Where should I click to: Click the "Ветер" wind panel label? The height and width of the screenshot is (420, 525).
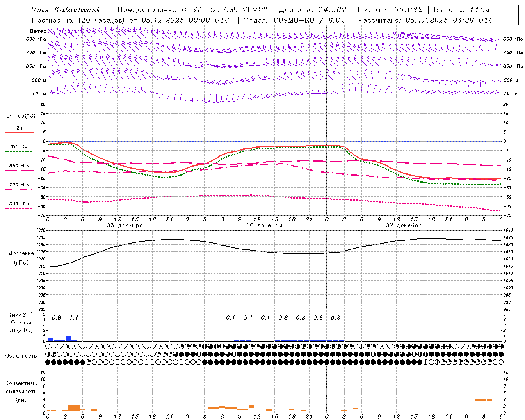click(x=38, y=31)
